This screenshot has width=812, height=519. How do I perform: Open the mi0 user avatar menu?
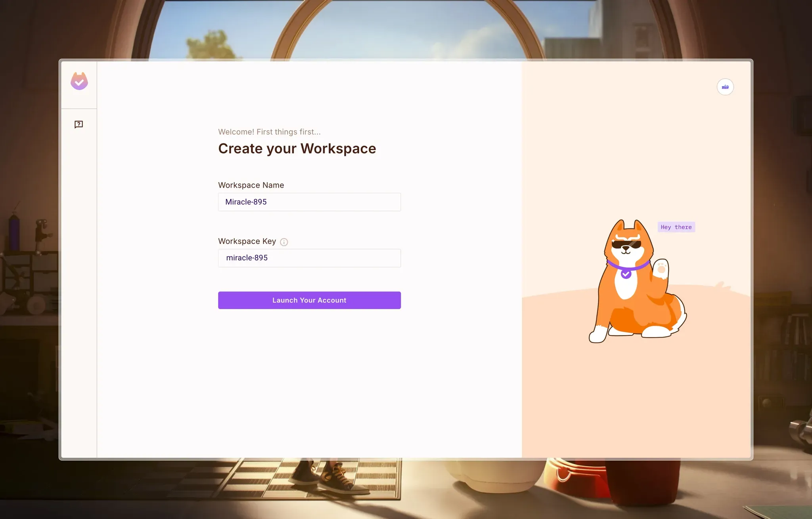click(725, 87)
